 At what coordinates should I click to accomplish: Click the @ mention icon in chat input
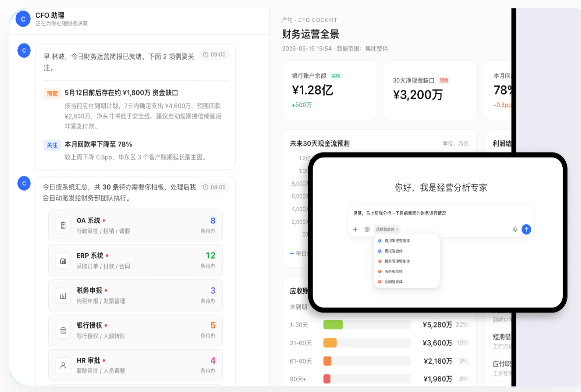click(x=367, y=229)
